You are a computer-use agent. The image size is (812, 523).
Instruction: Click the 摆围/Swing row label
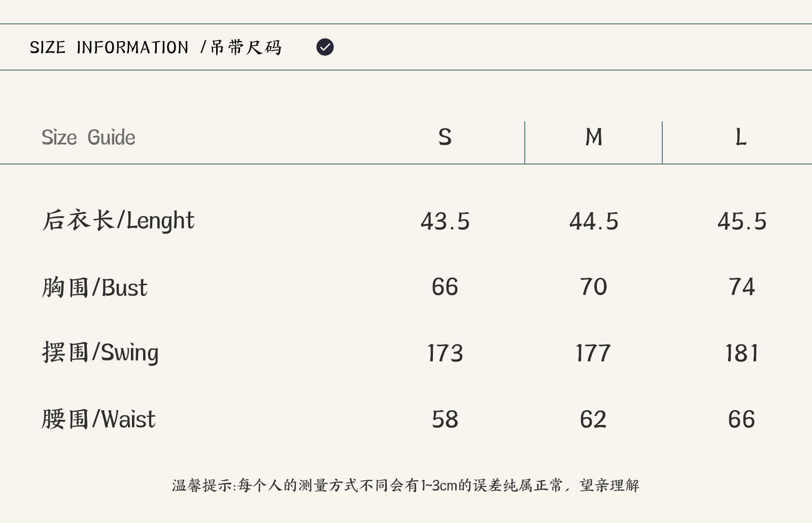pos(100,353)
